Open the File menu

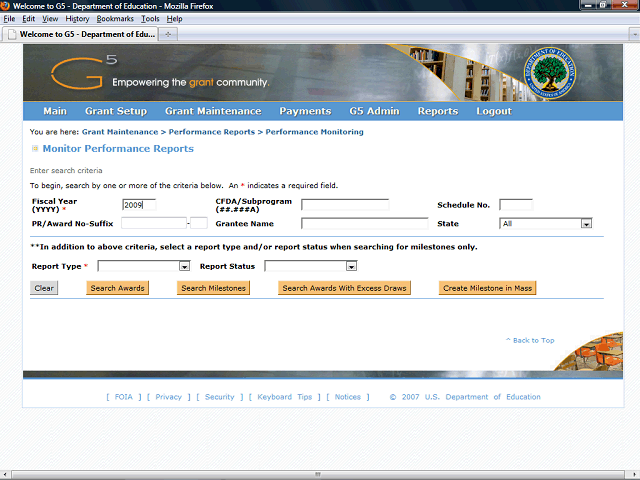coord(9,19)
